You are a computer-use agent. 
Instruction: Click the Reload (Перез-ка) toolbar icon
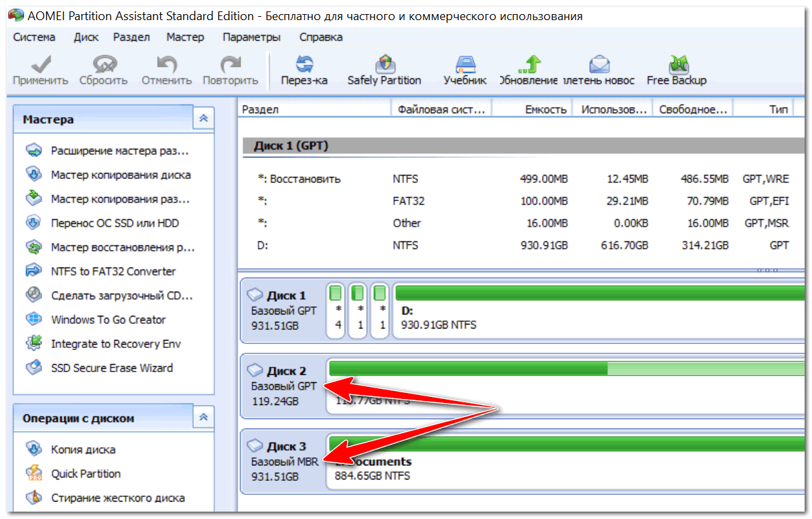(304, 65)
